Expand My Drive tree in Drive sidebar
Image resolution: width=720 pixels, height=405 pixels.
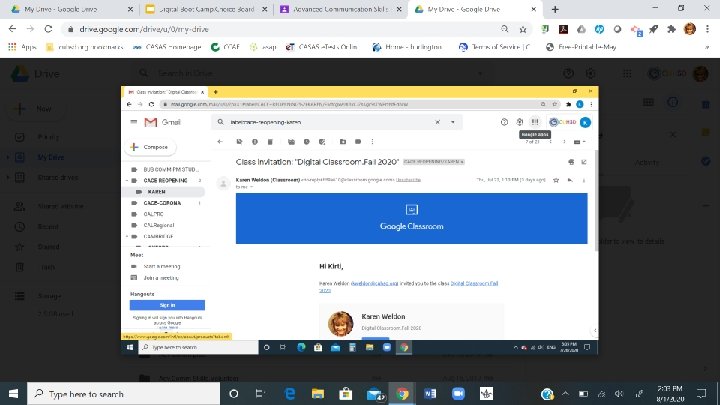click(8, 157)
